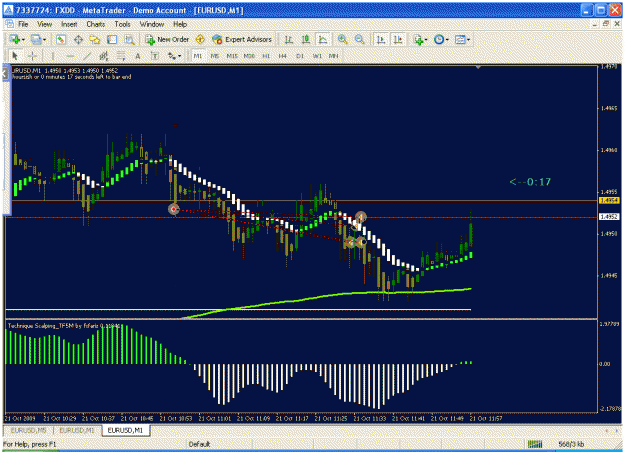Viewport: 625px width, 452px height.
Task: Select the Trendline drawing tool
Action: click(87, 56)
